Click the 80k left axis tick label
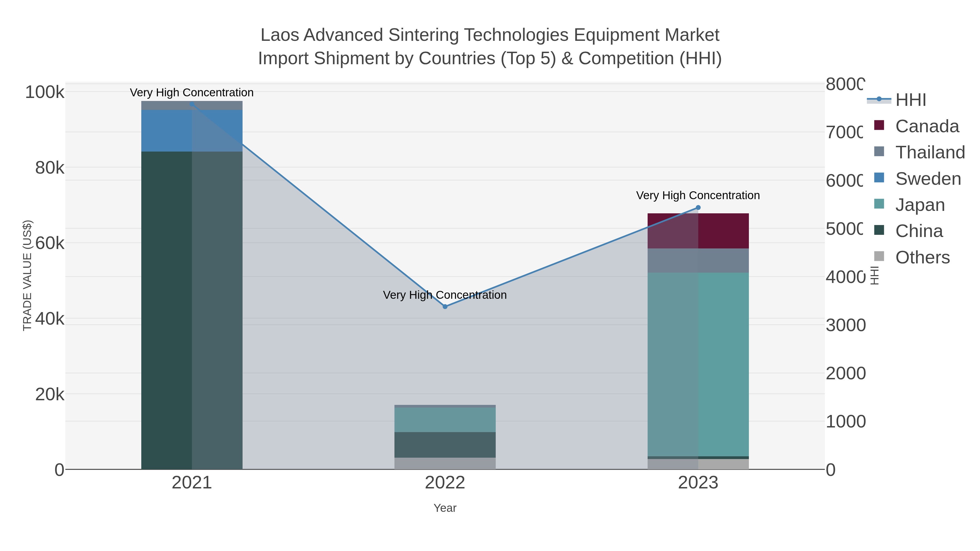This screenshot has width=980, height=551. [x=50, y=168]
